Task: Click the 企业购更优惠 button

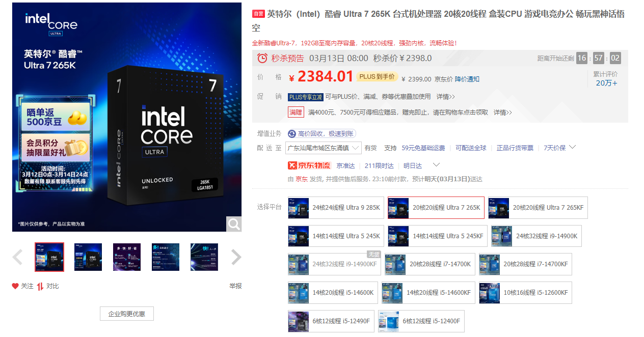Action: [x=127, y=314]
